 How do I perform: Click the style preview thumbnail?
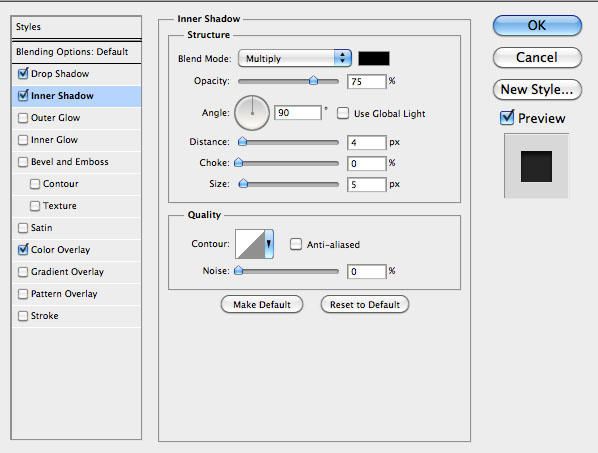[536, 166]
